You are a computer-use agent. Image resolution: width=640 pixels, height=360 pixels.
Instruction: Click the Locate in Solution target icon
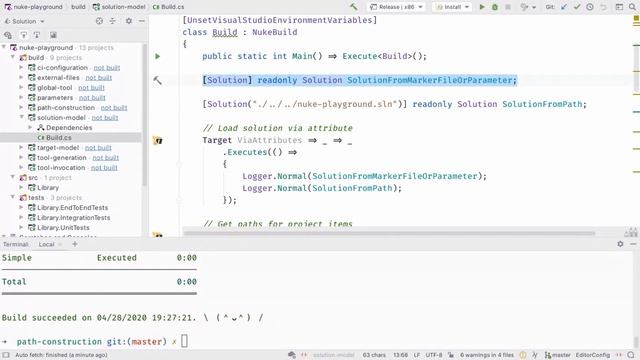99,21
